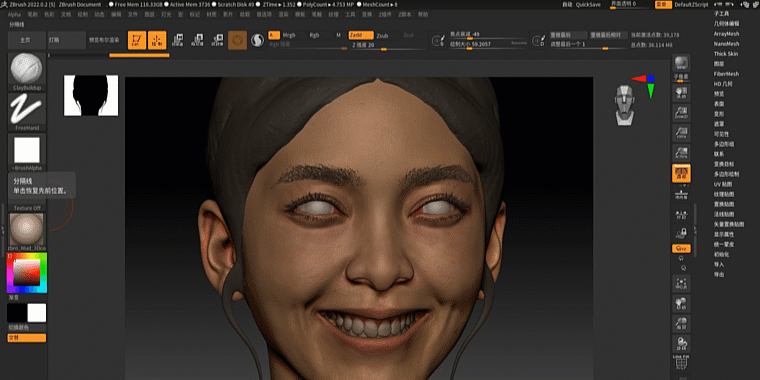760x380 pixels.
Task: Expand the Thick Skin section
Action: coord(726,54)
